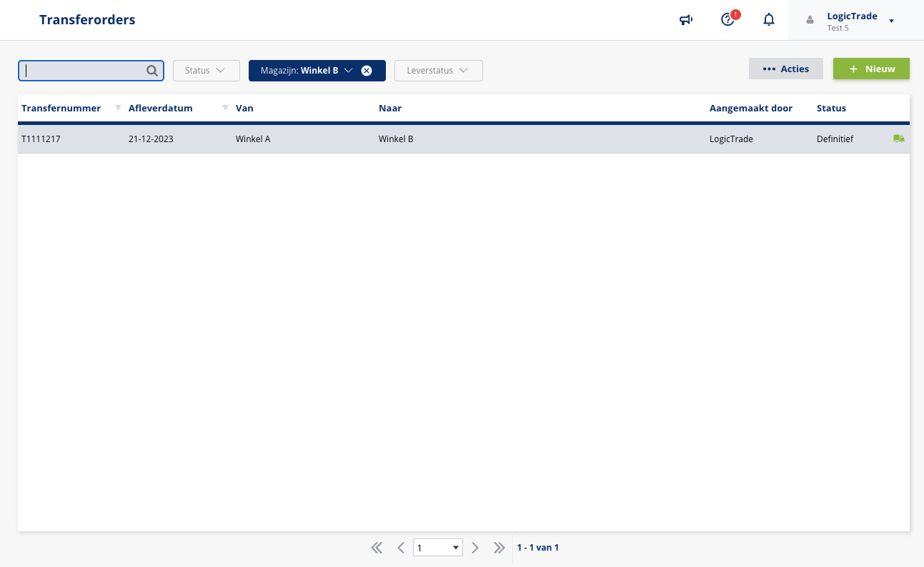
Task: Remove the Magazijn Winkel B filter
Action: tap(367, 71)
